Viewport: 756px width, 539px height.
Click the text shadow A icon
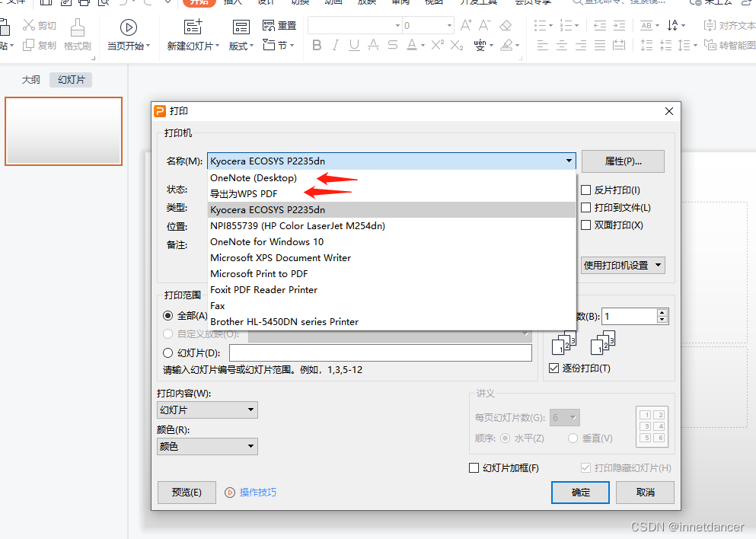tap(373, 46)
